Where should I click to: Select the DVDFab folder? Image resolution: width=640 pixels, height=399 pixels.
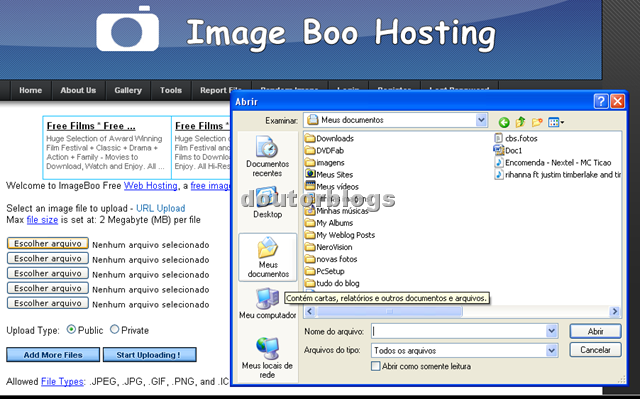(325, 151)
